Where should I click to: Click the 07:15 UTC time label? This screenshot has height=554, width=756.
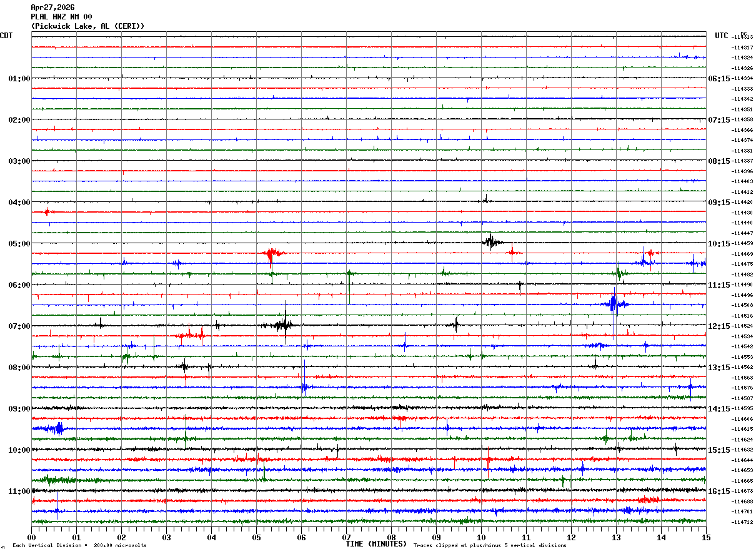(719, 119)
